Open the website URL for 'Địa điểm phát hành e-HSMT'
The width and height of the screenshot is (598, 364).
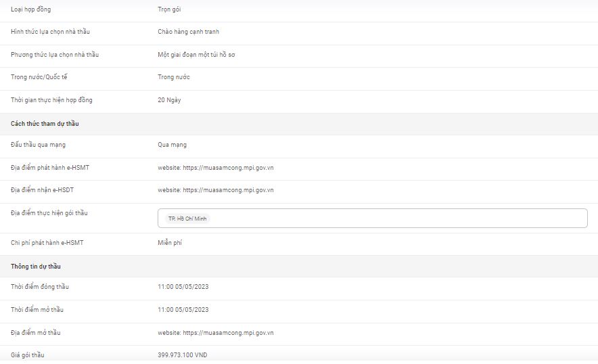tap(228, 168)
